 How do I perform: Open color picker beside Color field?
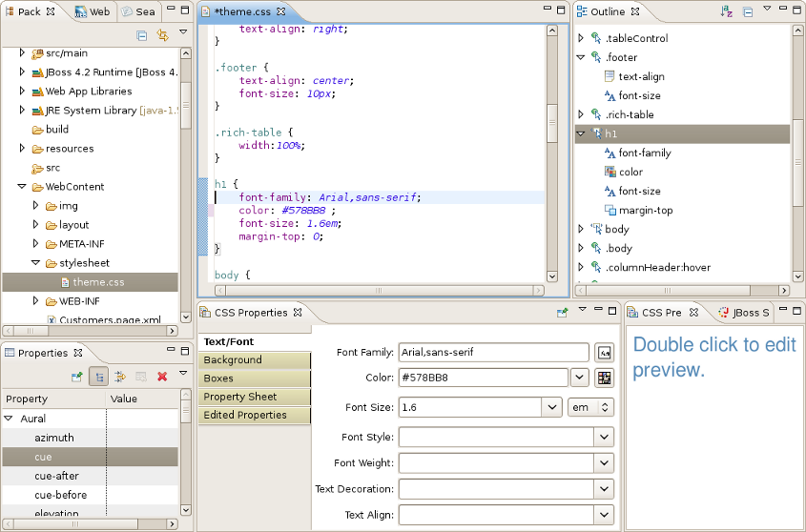click(x=604, y=378)
